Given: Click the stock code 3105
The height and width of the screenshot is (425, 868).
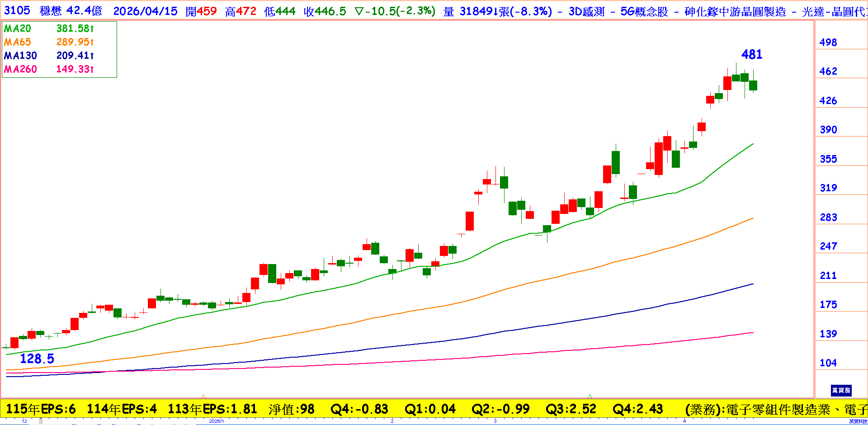Looking at the screenshot, I should [17, 11].
